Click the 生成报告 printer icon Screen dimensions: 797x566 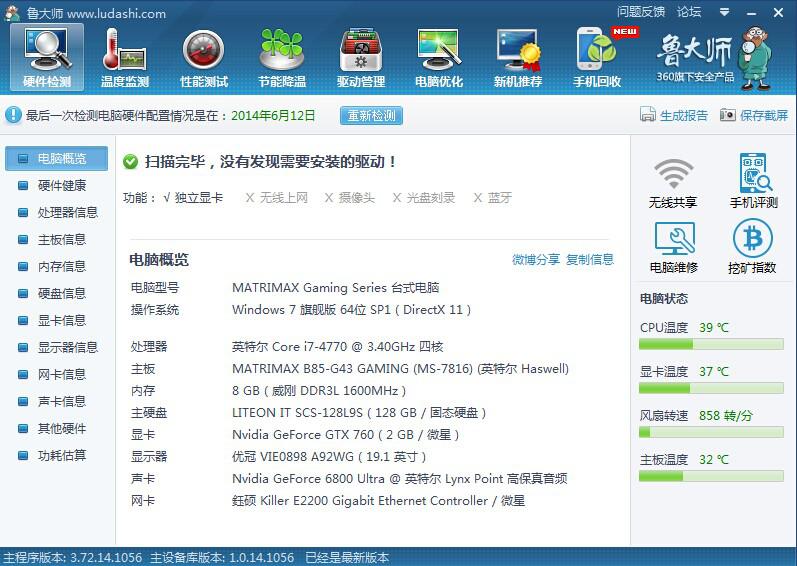[x=648, y=115]
